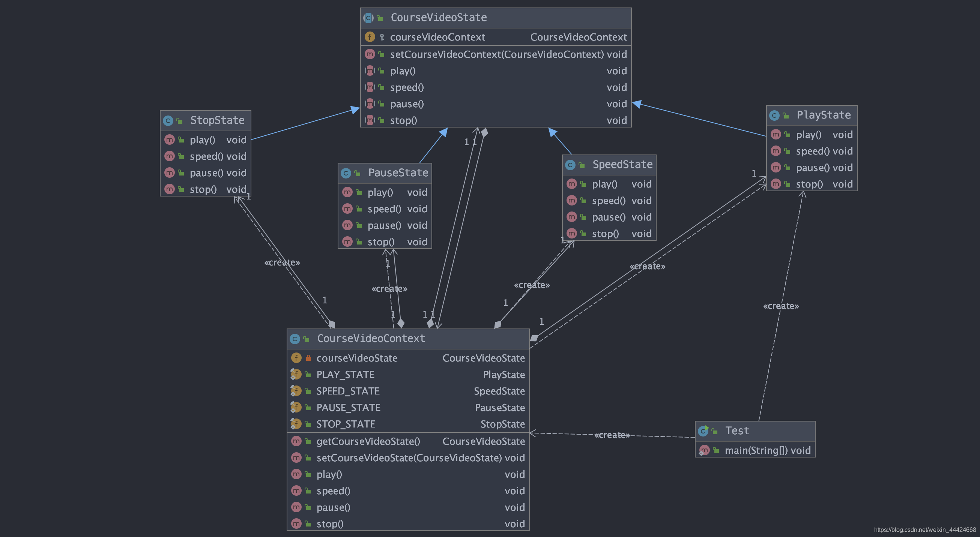
Task: Click setCourseVideoContext(CourseVideoContext) method row
Action: click(x=496, y=54)
